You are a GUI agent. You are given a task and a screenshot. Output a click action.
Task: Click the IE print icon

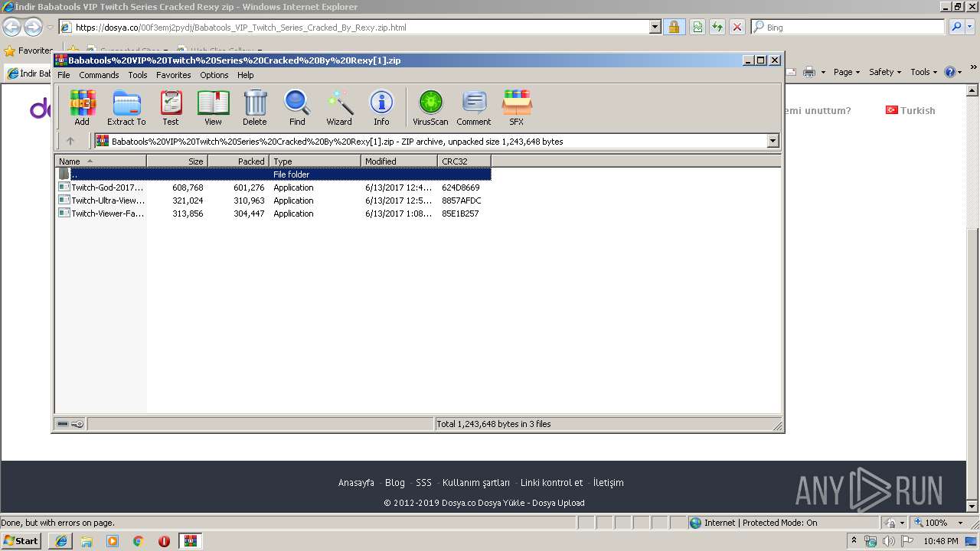(809, 72)
